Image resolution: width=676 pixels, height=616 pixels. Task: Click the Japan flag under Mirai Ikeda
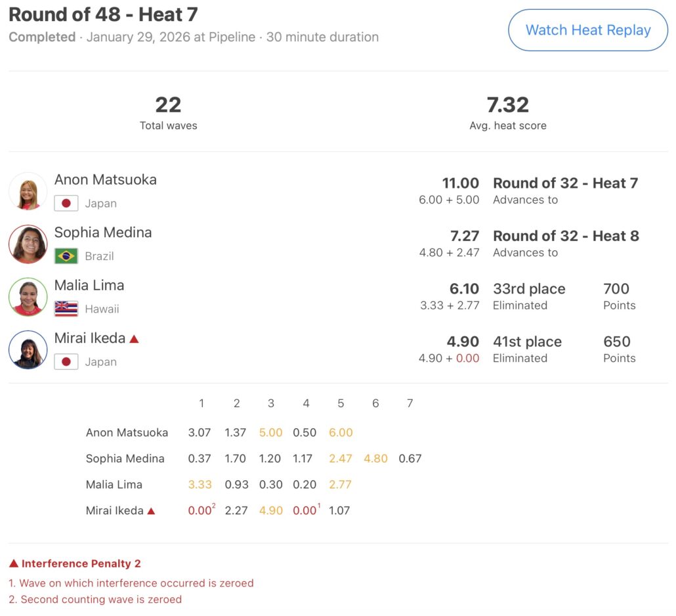[x=66, y=362]
